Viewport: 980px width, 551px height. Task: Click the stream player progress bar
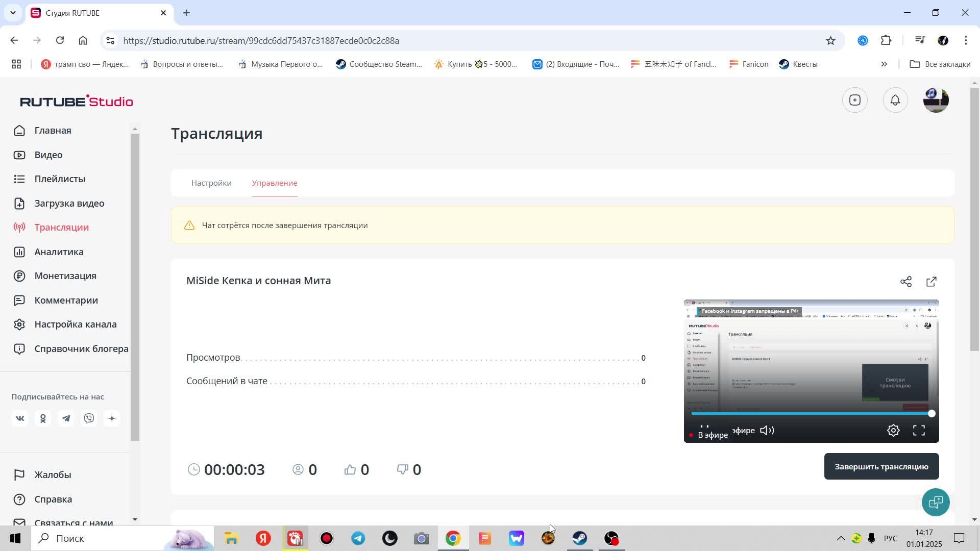[812, 414]
